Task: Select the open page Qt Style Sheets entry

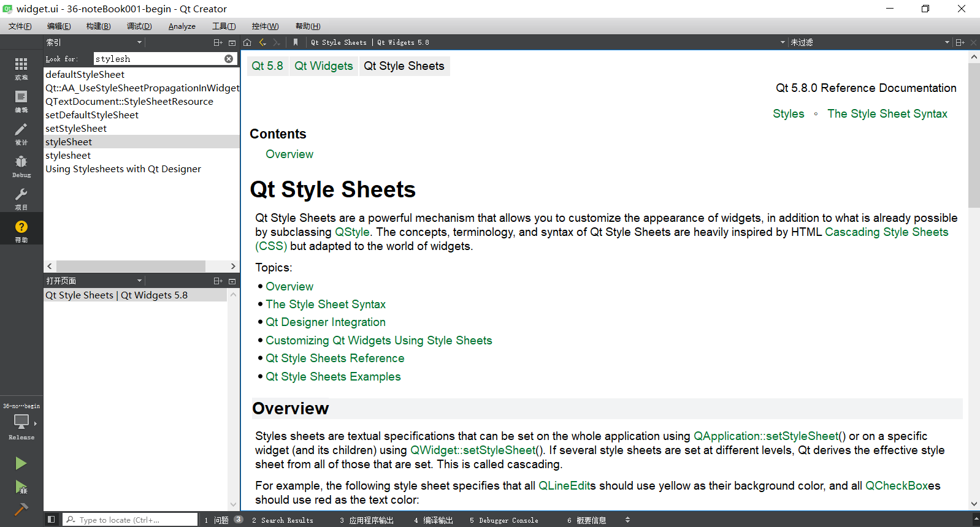Action: tap(136, 295)
